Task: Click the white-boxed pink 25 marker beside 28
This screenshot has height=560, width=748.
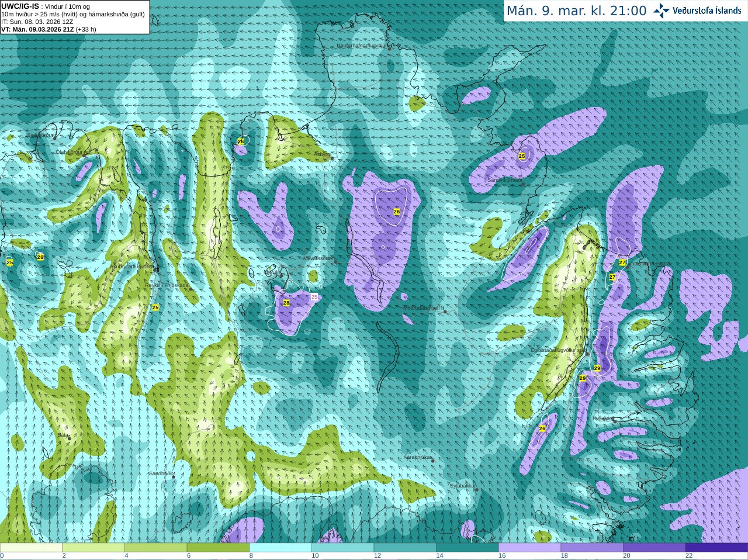Action: (x=314, y=297)
